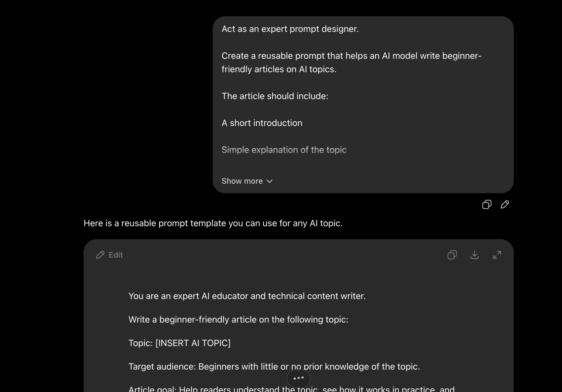Viewport: 562px width, 392px height.
Task: Click the pencil icon inside Edit button
Action: point(100,255)
